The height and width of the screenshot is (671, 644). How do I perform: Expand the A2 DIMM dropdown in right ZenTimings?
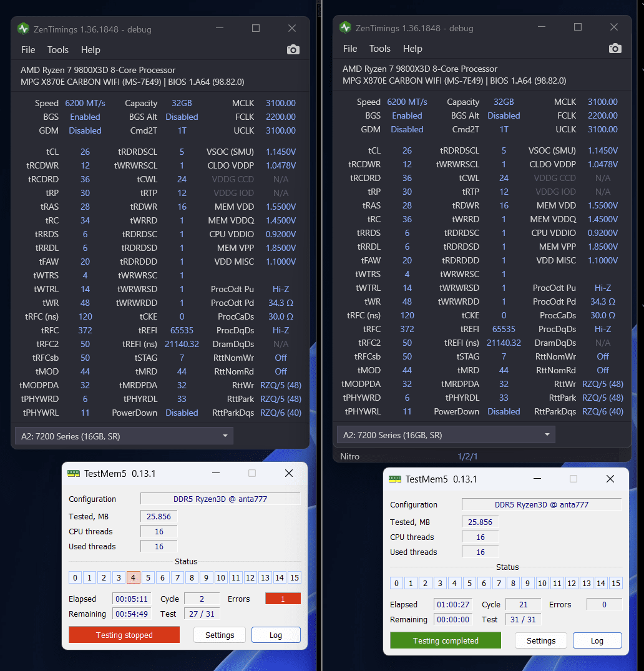click(x=446, y=435)
